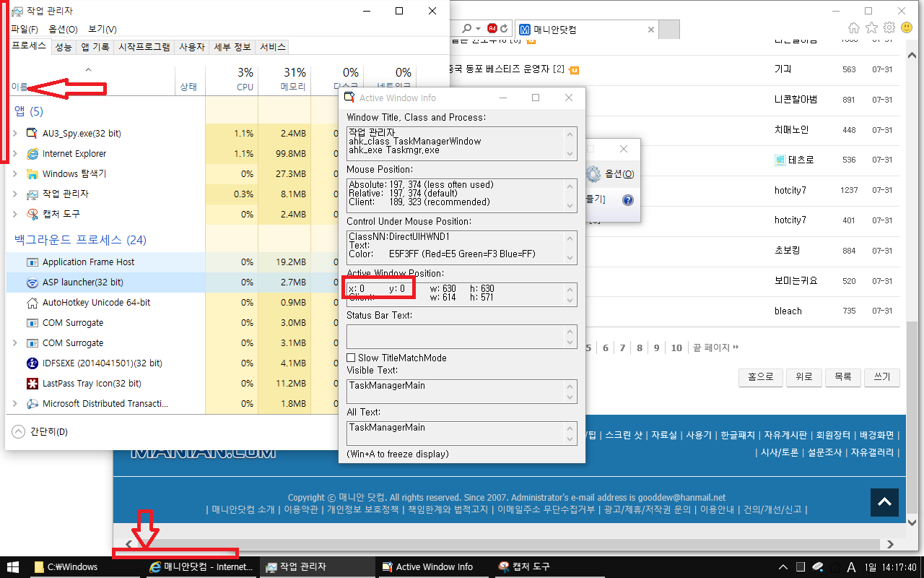The height and width of the screenshot is (578, 924).
Task: Open the Windows Start button
Action: tap(13, 567)
